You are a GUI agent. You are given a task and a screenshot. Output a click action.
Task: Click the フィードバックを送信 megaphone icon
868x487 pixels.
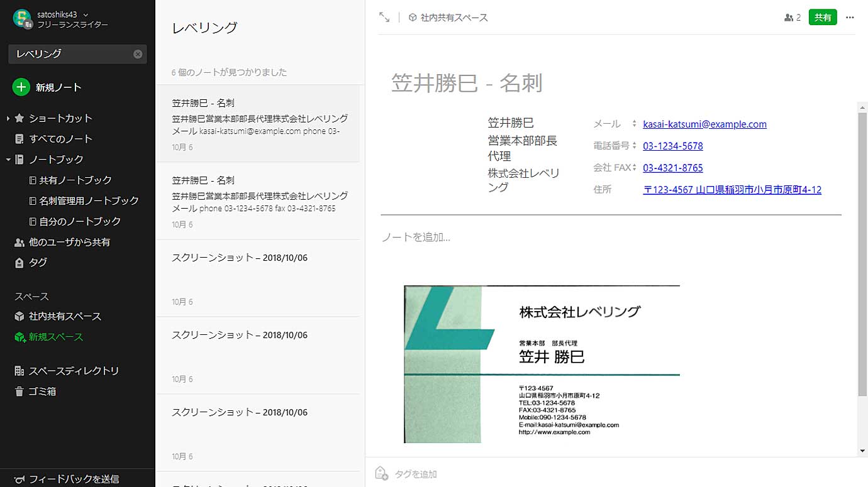(x=19, y=479)
